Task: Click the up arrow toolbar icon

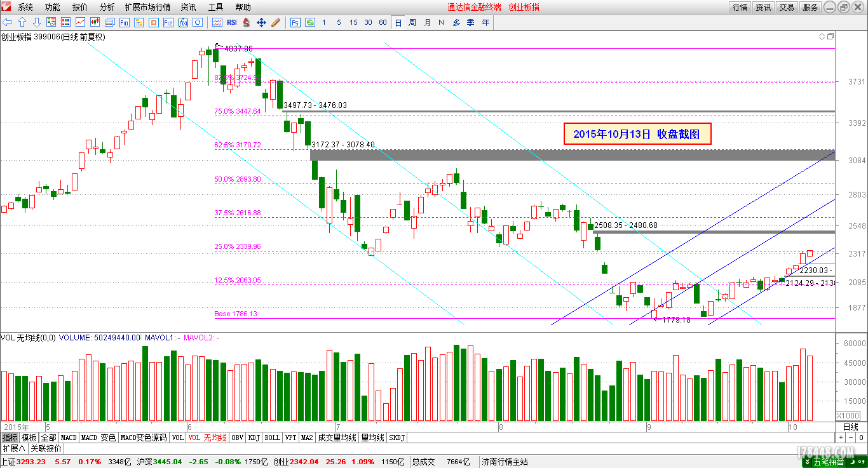Action: (22, 22)
